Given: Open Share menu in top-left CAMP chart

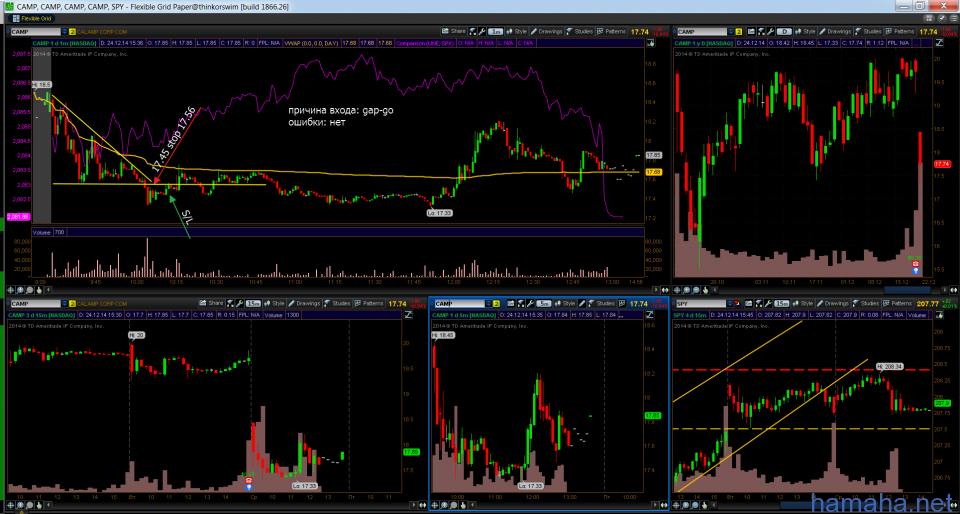Looking at the screenshot, I should click(x=453, y=31).
